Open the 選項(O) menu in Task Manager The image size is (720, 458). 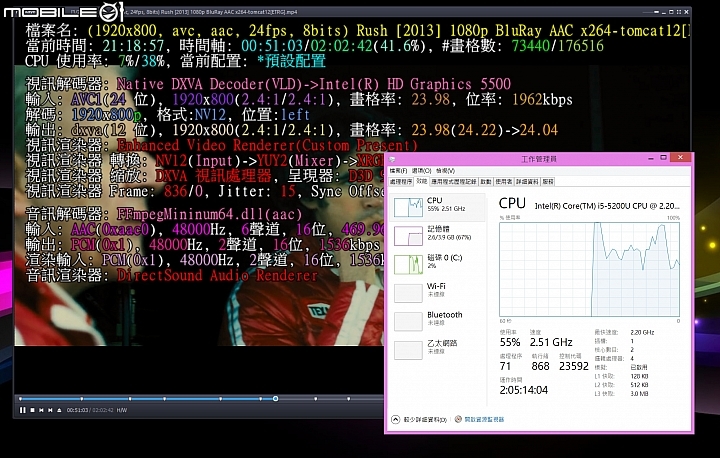pyautogui.click(x=421, y=170)
